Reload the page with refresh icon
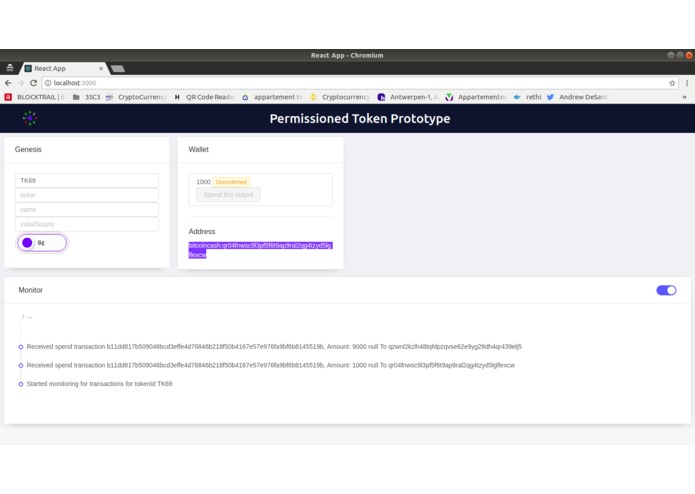 tap(33, 83)
